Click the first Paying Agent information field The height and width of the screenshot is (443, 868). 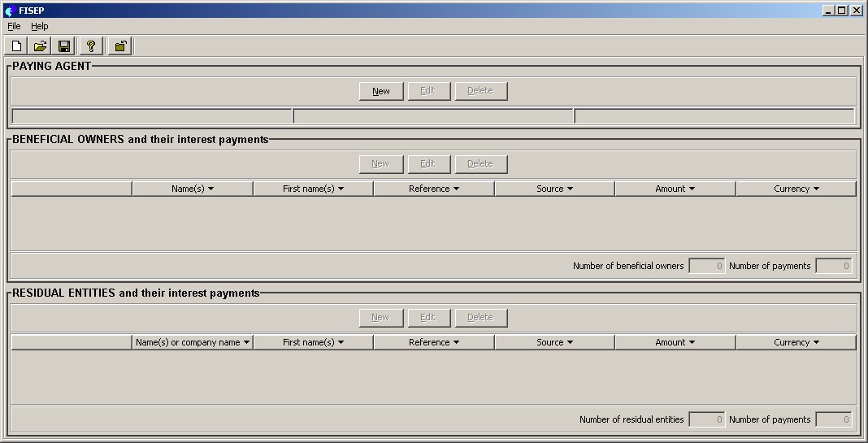tap(151, 116)
